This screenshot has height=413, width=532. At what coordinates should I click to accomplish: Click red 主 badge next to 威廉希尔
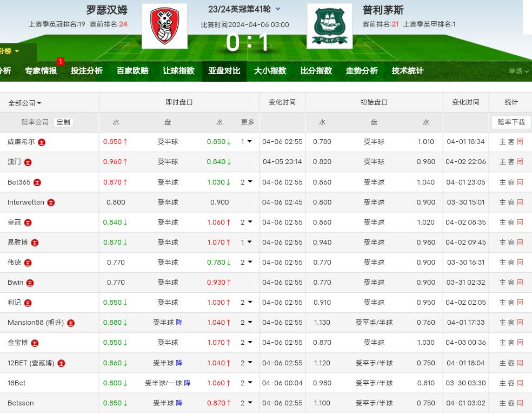[42, 142]
